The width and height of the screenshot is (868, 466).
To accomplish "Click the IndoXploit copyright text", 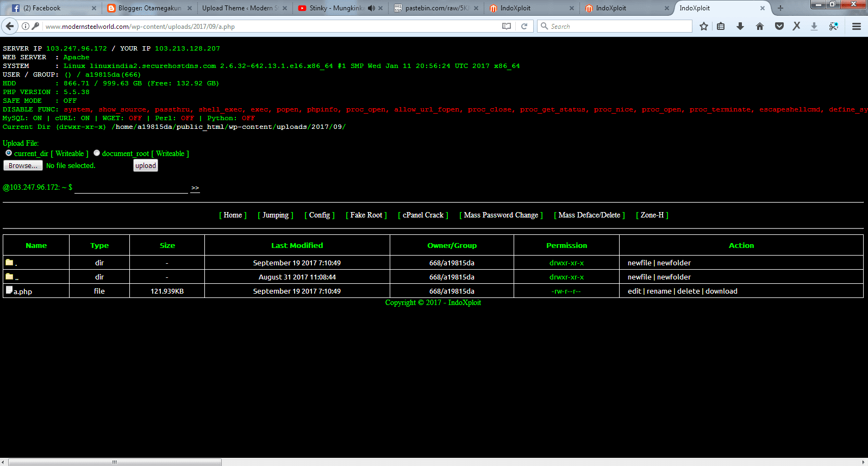I will (x=433, y=302).
